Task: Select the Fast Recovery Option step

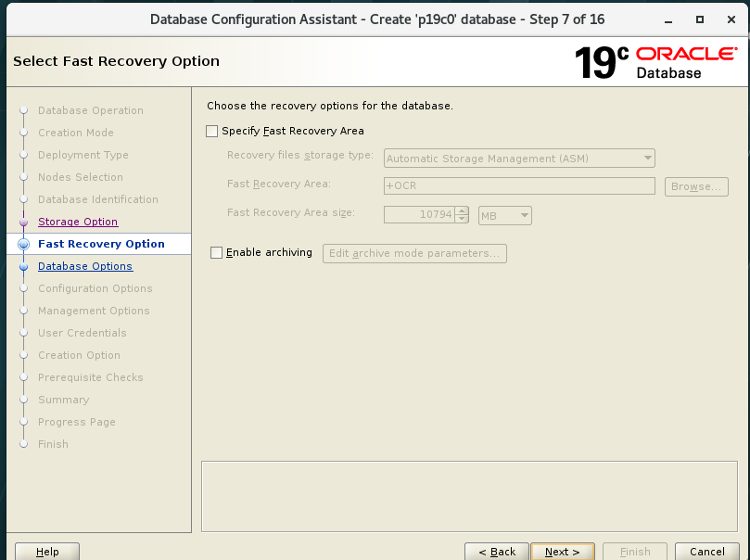Action: [x=101, y=244]
